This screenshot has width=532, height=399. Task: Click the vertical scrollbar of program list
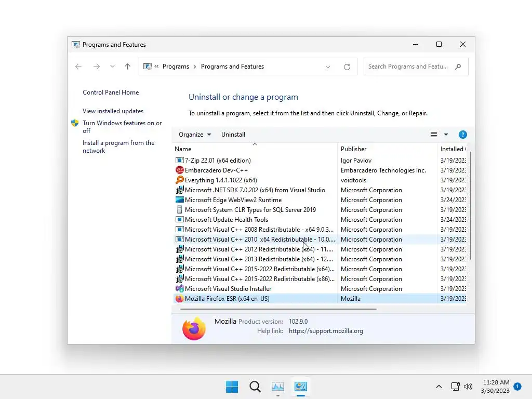470,206
